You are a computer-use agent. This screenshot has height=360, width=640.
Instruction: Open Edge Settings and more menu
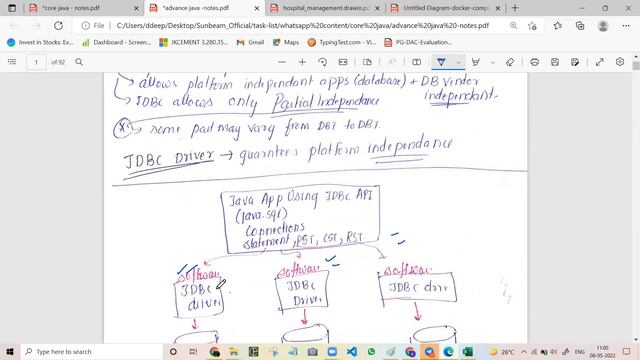click(626, 26)
